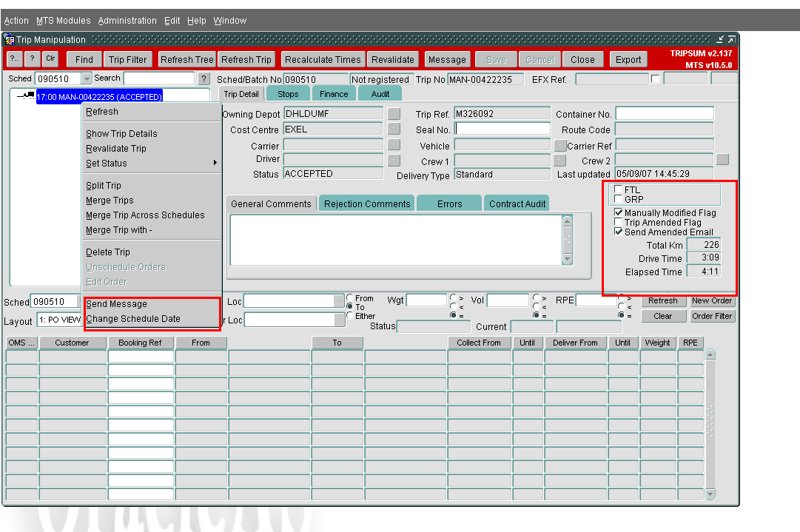Open the Action menu

point(16,21)
